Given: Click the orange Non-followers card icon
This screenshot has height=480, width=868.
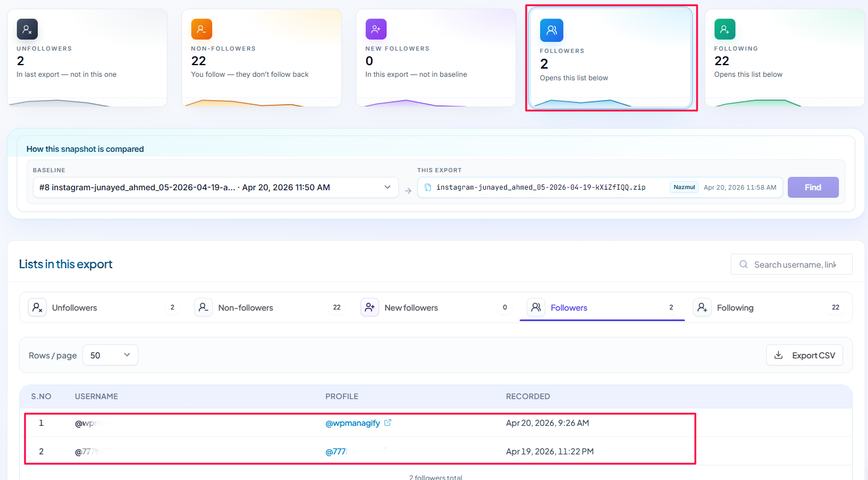Looking at the screenshot, I should pos(202,29).
